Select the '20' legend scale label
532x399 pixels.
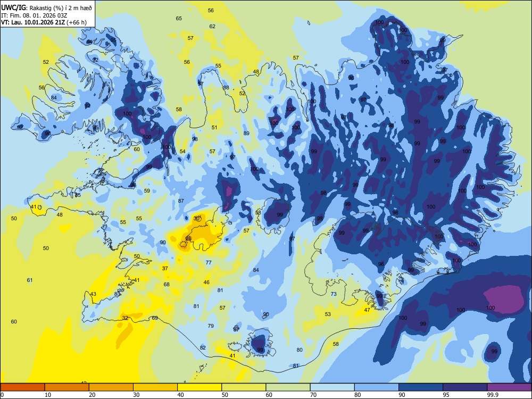click(x=92, y=395)
